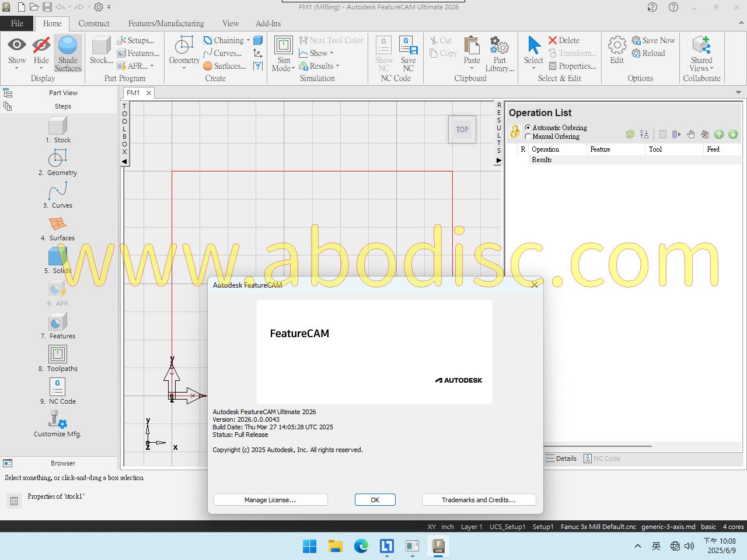Click the Help question mark icon
The height and width of the screenshot is (560, 747).
click(x=673, y=7)
